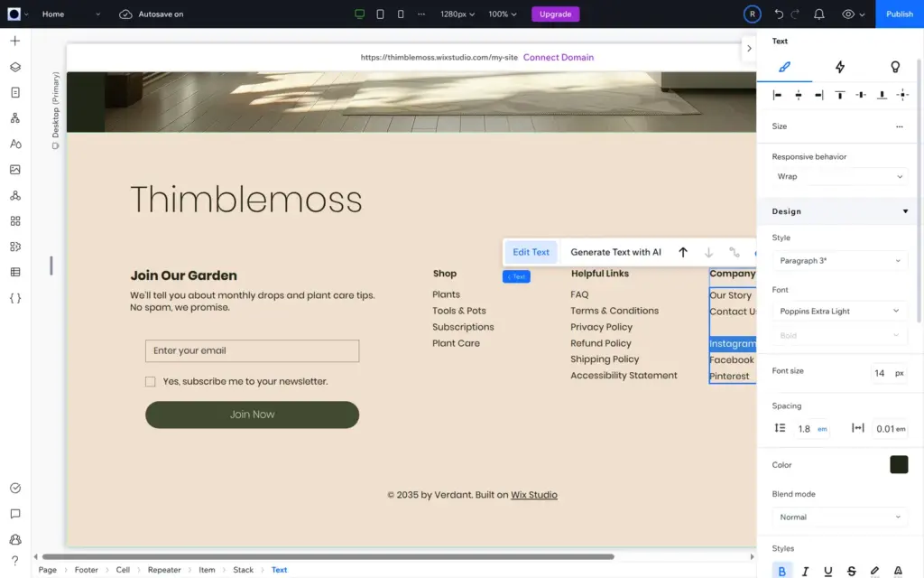Image resolution: width=924 pixels, height=578 pixels.
Task: Collapse the inspector panel arrow
Action: click(x=749, y=49)
